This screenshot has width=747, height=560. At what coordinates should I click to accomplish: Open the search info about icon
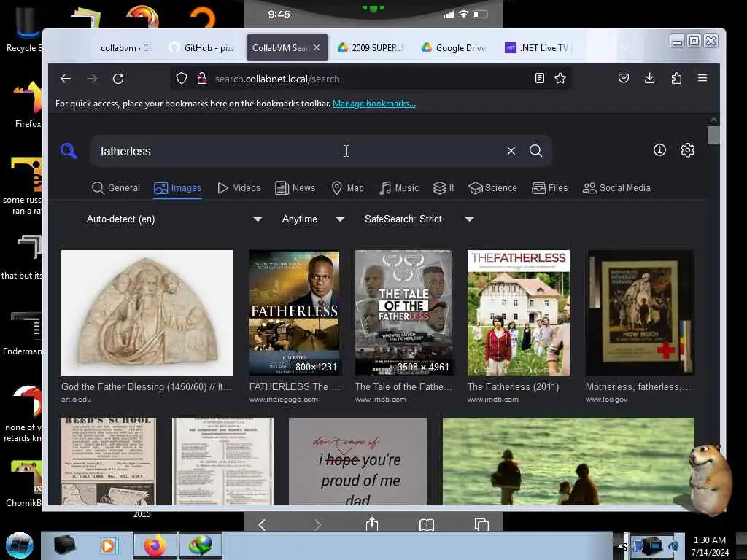(x=659, y=150)
